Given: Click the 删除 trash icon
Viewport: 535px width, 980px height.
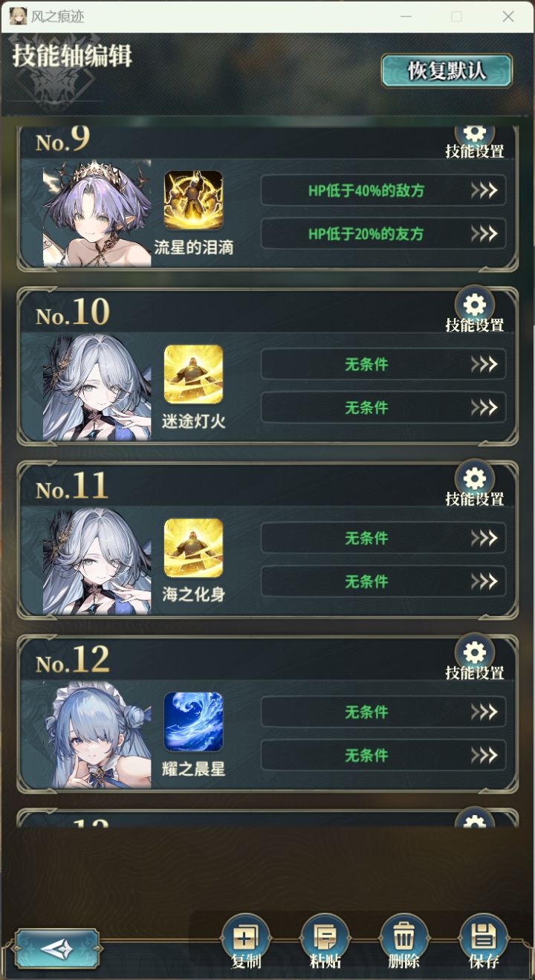Looking at the screenshot, I should 404,938.
